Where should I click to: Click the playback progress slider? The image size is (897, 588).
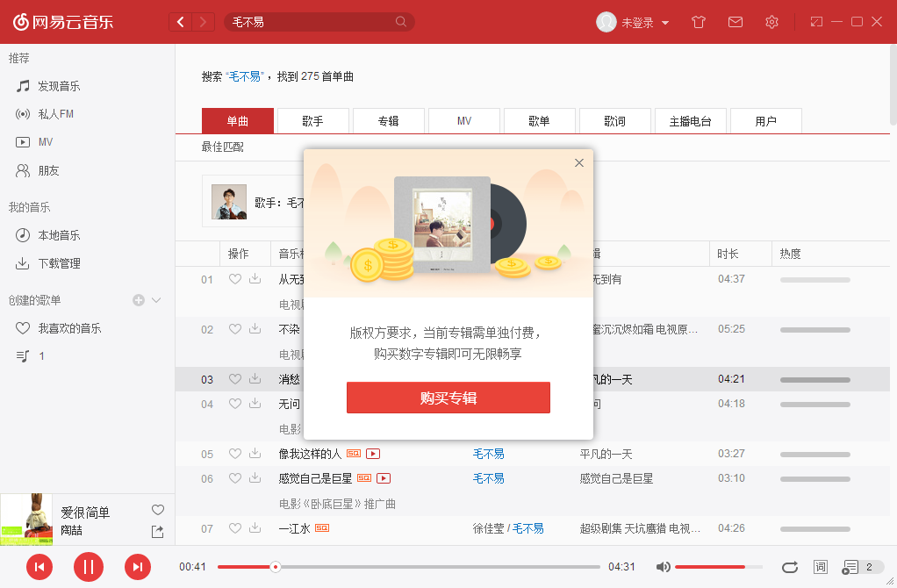[408, 567]
